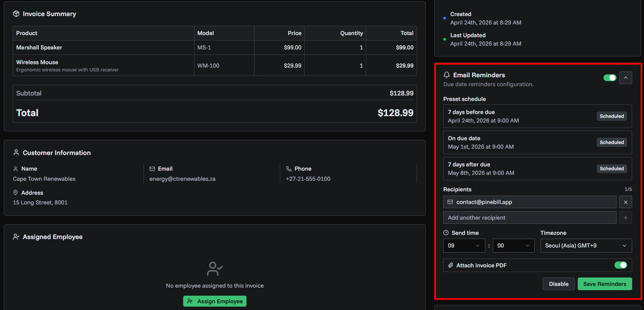The width and height of the screenshot is (644, 310).
Task: Click the envelope icon in contact@pinebill.app field
Action: pyautogui.click(x=450, y=202)
